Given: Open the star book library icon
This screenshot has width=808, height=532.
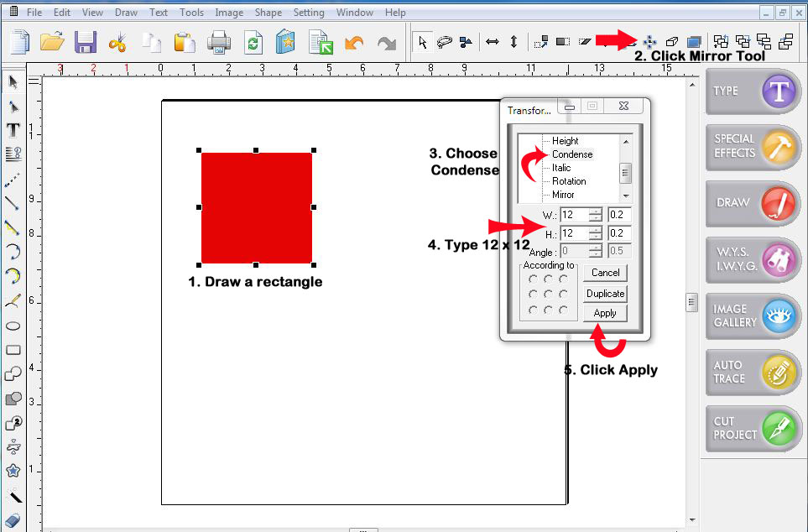Looking at the screenshot, I should click(x=285, y=42).
